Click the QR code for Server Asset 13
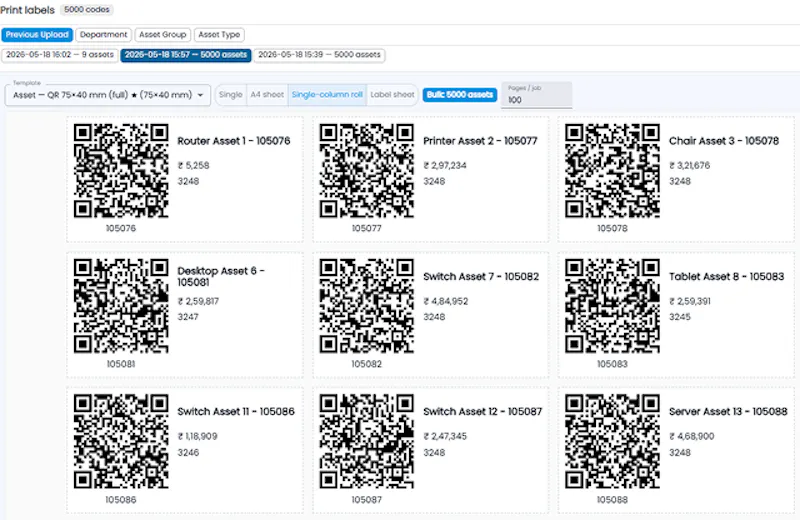800x520 pixels. [612, 441]
